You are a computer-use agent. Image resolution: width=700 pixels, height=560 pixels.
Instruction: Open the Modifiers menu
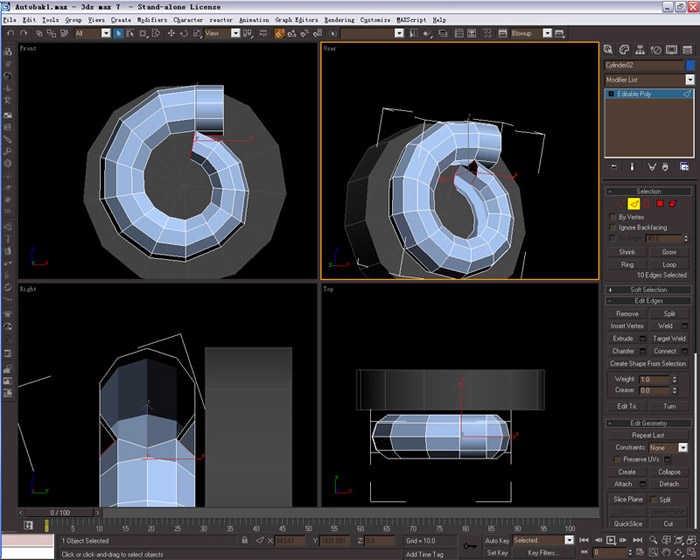click(x=152, y=20)
